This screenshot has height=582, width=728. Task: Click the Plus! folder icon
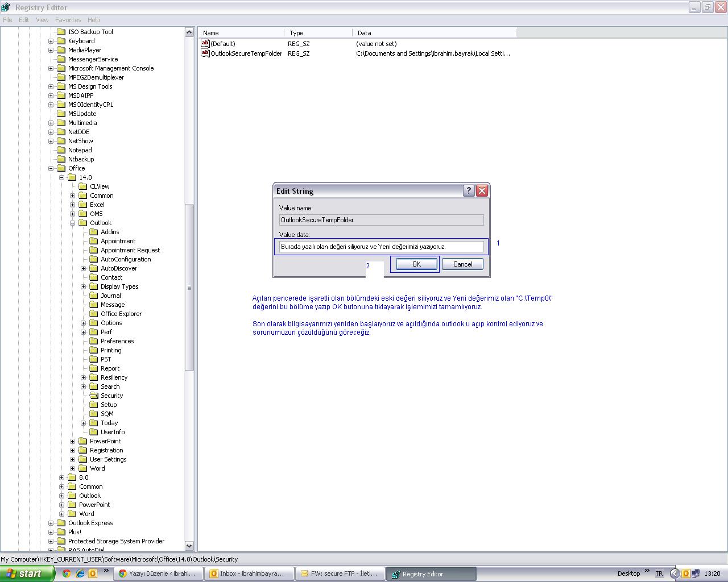tap(61, 532)
